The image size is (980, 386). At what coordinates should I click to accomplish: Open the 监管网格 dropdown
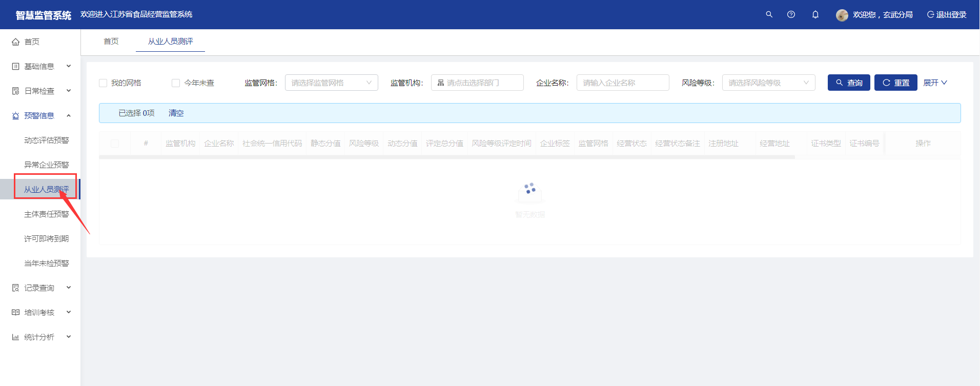[331, 83]
